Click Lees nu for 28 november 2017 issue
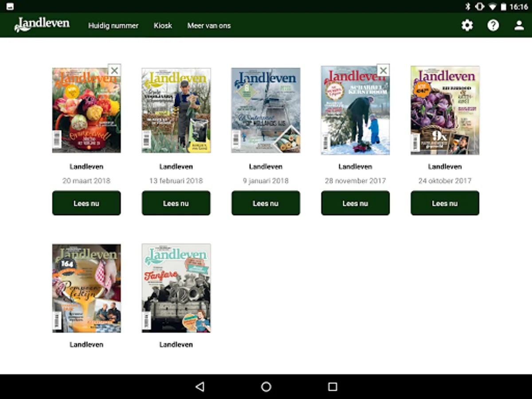Screen dimensions: 532x399 [356, 203]
